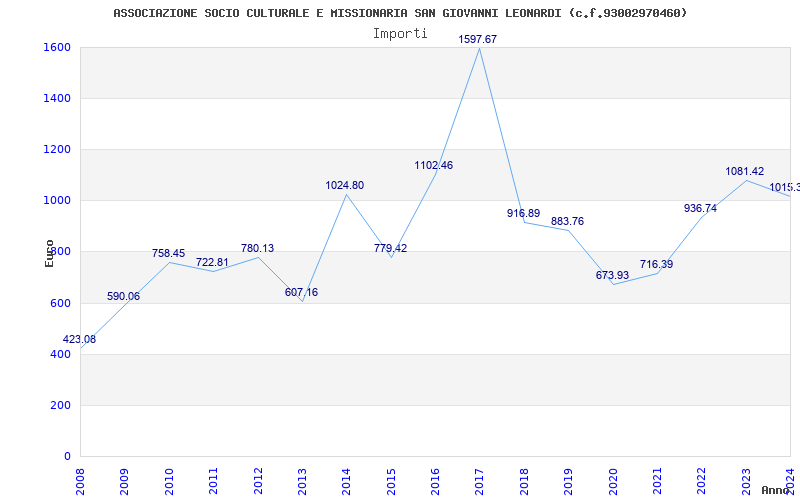Click the 400 y-axis tick label

click(60, 354)
